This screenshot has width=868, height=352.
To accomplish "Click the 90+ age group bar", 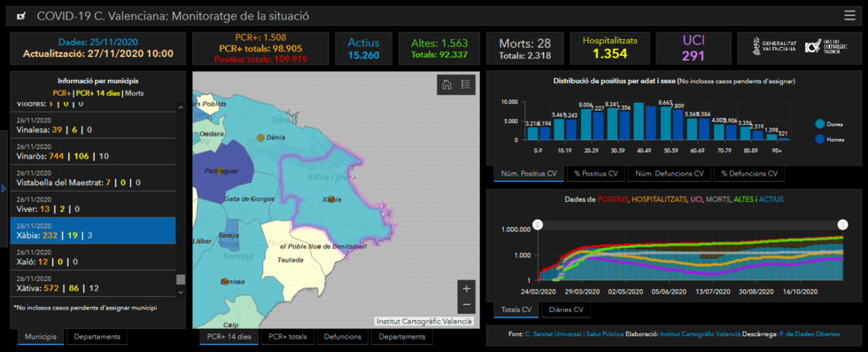I will coord(772,137).
